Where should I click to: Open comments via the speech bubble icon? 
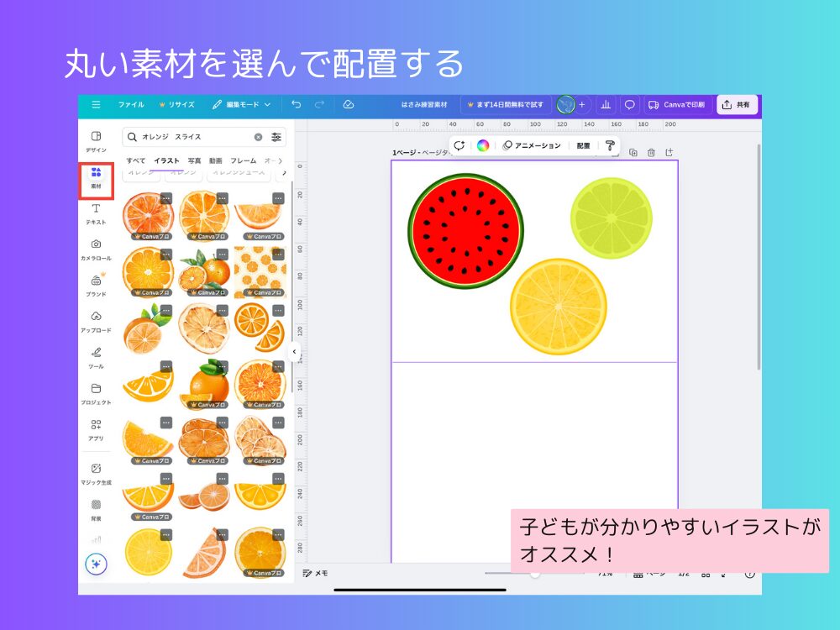point(628,105)
